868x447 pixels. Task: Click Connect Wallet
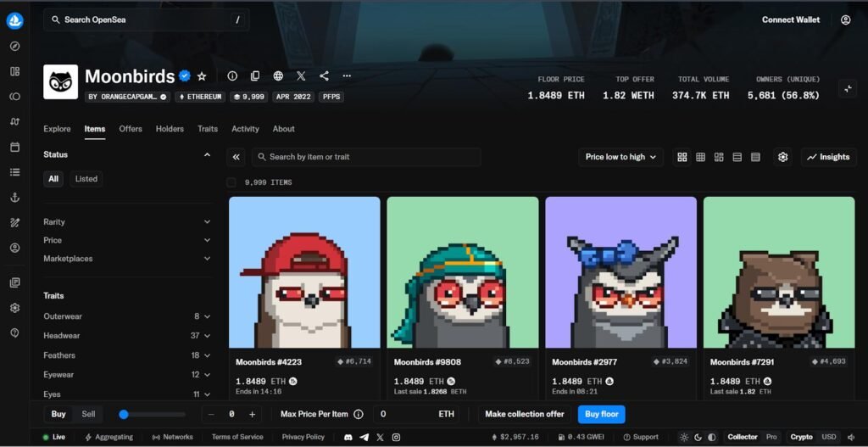point(791,20)
